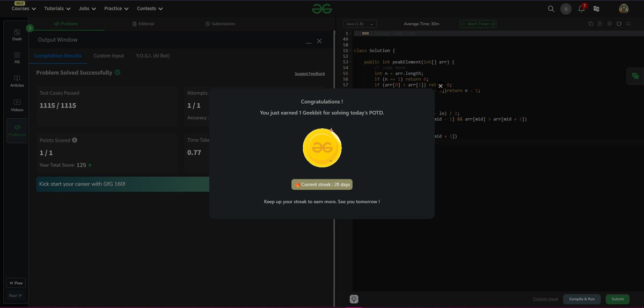Expand the Jobs dropdown menu
644x308 pixels.
[87, 9]
